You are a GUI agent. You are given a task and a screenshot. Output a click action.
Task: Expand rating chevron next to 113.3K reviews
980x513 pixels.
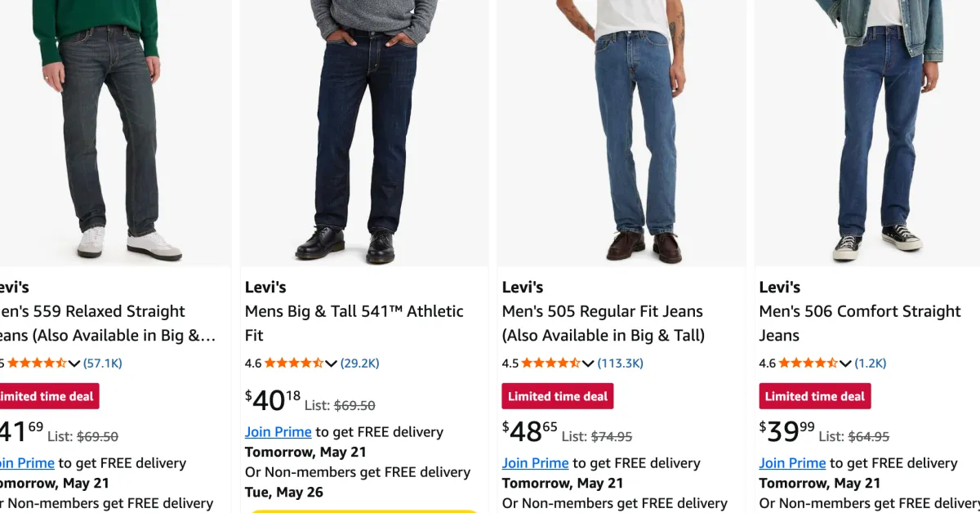(x=588, y=364)
